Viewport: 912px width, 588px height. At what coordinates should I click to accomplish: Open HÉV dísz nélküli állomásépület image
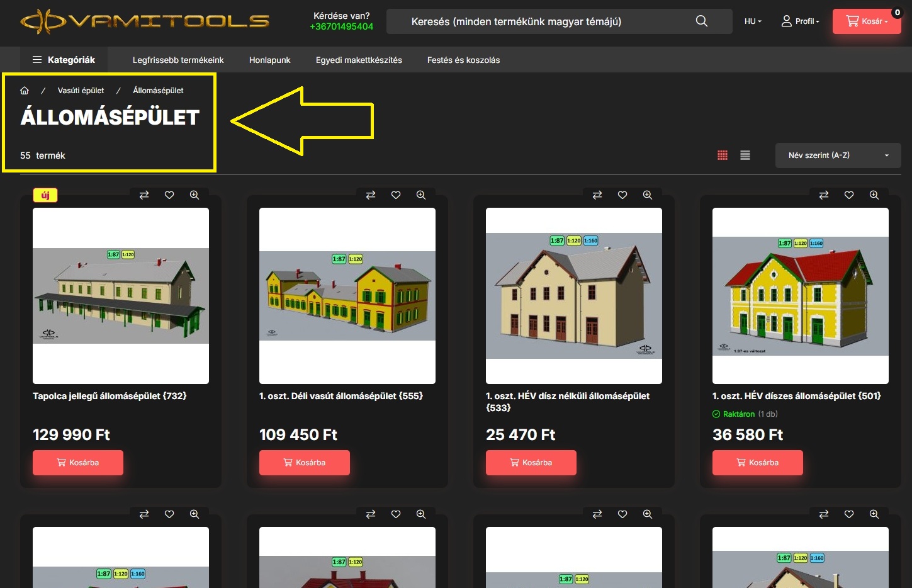coord(574,296)
